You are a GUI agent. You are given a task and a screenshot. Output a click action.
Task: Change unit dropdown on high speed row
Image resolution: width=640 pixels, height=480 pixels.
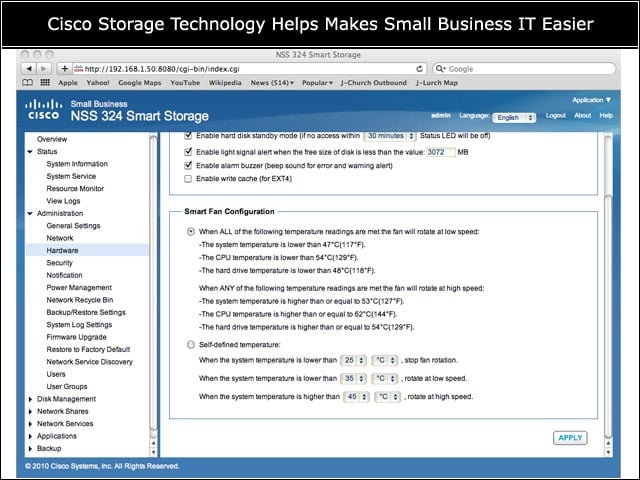tap(388, 397)
